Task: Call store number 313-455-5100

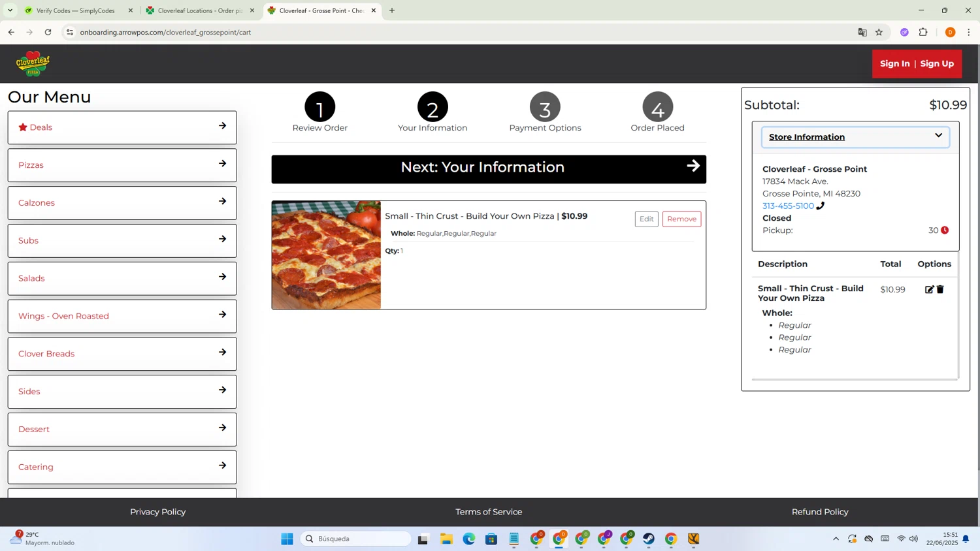Action: (x=788, y=206)
